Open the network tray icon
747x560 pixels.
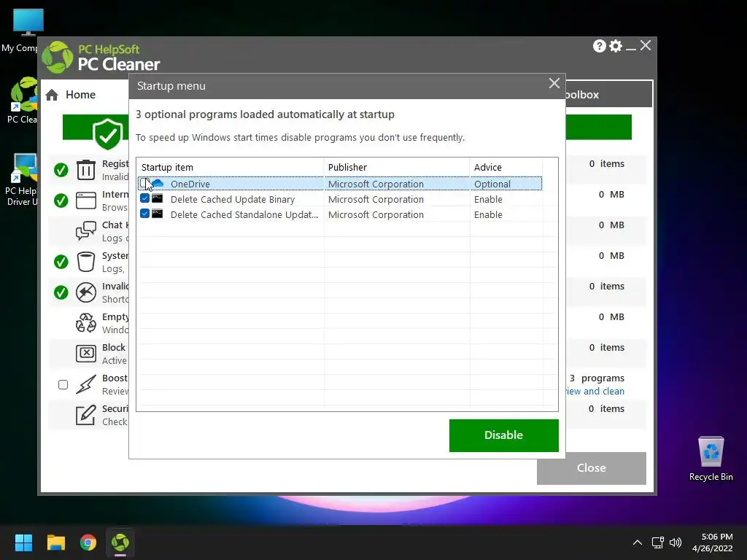coord(658,542)
